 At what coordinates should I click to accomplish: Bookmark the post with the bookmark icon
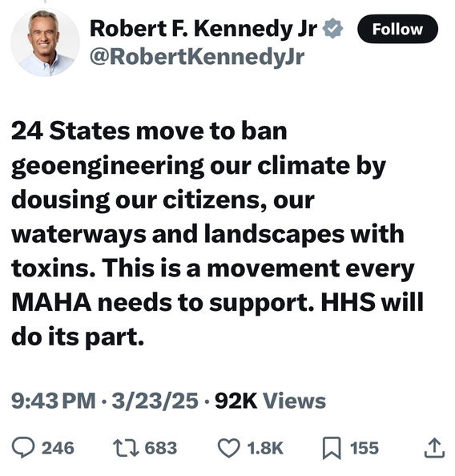[x=331, y=448]
